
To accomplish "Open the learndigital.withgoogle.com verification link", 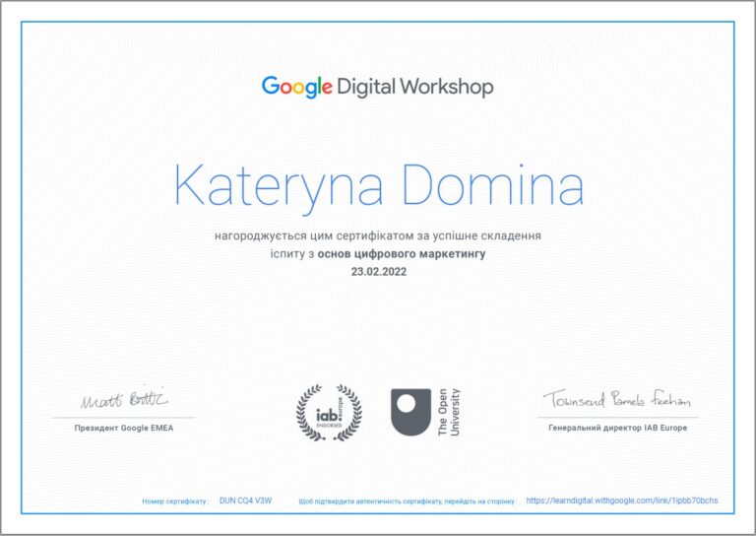I will 622,501.
